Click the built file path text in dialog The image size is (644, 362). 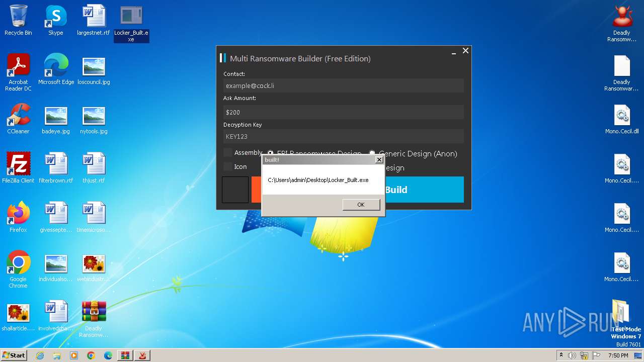(318, 180)
